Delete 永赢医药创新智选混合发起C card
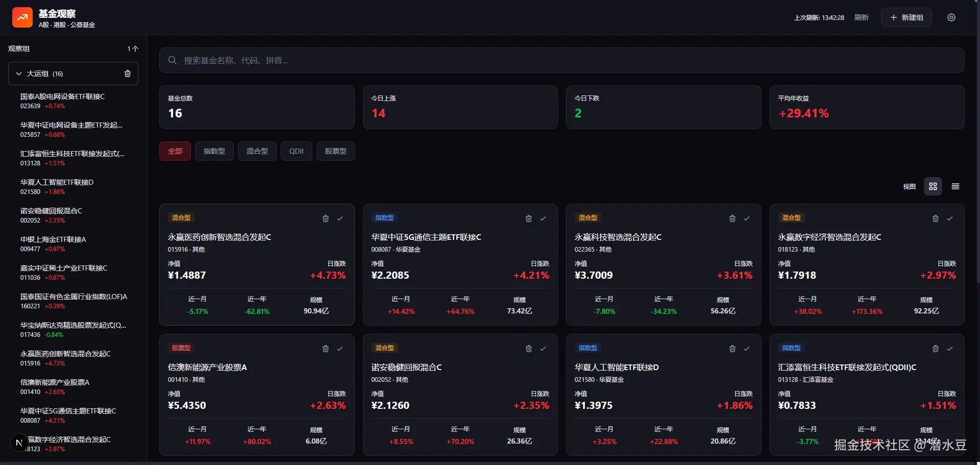The image size is (980, 465). click(326, 218)
